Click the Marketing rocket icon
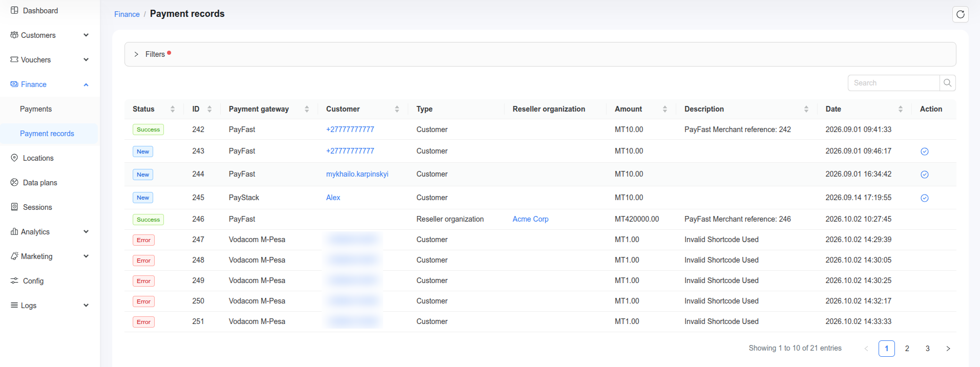Viewport: 980px width, 367px height. pyautogui.click(x=14, y=256)
